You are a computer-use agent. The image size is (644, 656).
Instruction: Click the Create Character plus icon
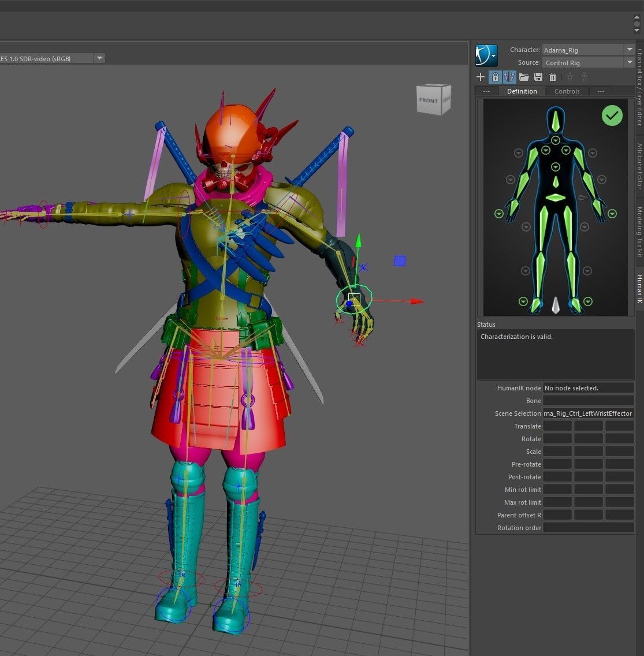481,77
